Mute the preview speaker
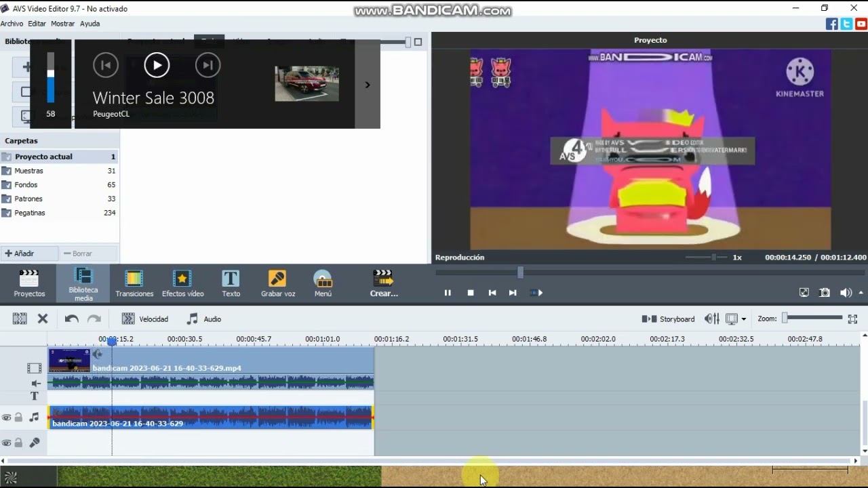The height and width of the screenshot is (488, 868). (x=846, y=293)
